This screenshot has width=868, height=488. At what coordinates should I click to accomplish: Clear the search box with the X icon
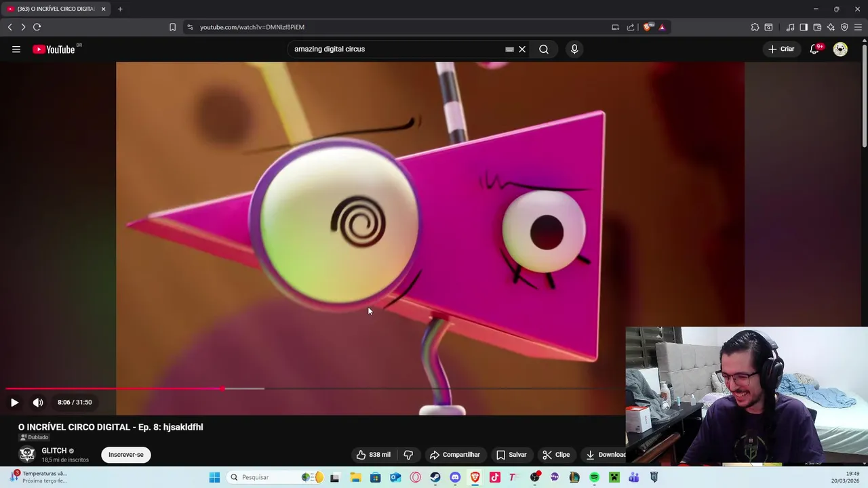[522, 49]
